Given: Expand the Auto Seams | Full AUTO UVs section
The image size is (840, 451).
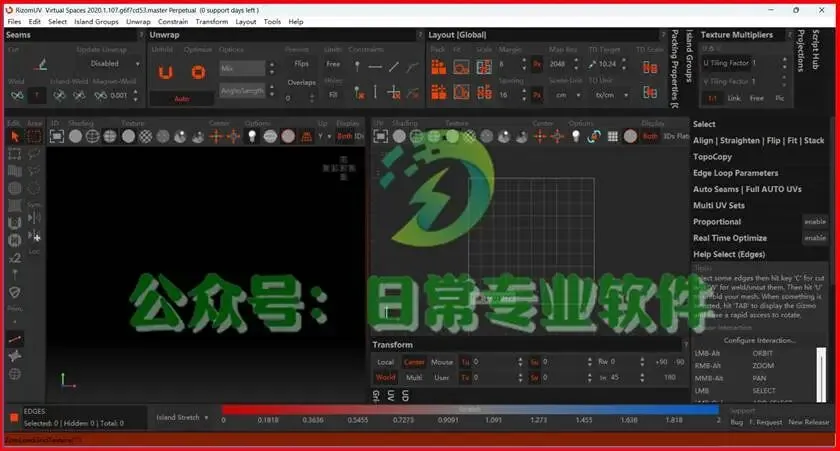Looking at the screenshot, I should click(747, 189).
